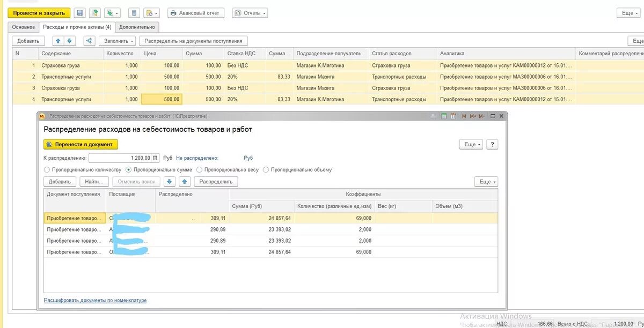Open the Еще menu above the distribution table
This screenshot has height=328, width=644.
coord(486,182)
